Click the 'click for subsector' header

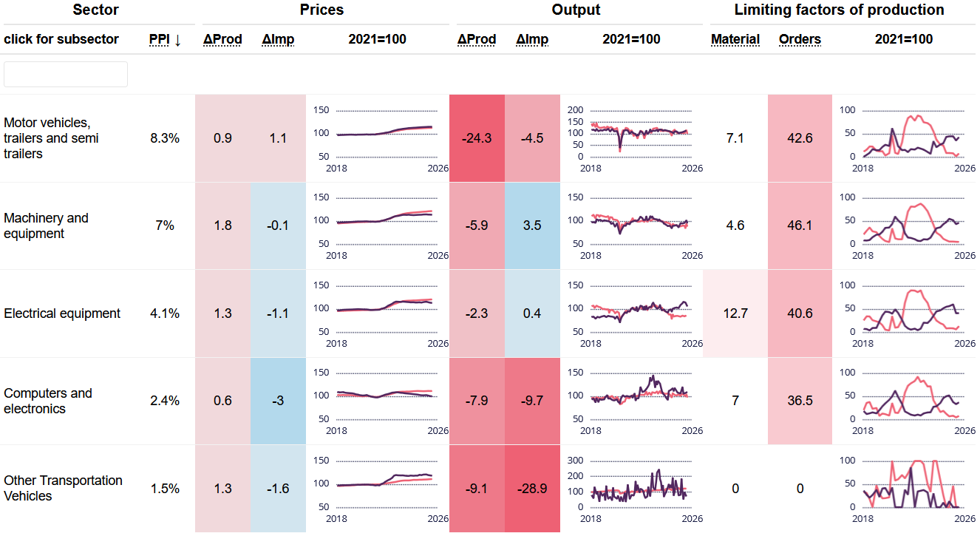point(61,40)
